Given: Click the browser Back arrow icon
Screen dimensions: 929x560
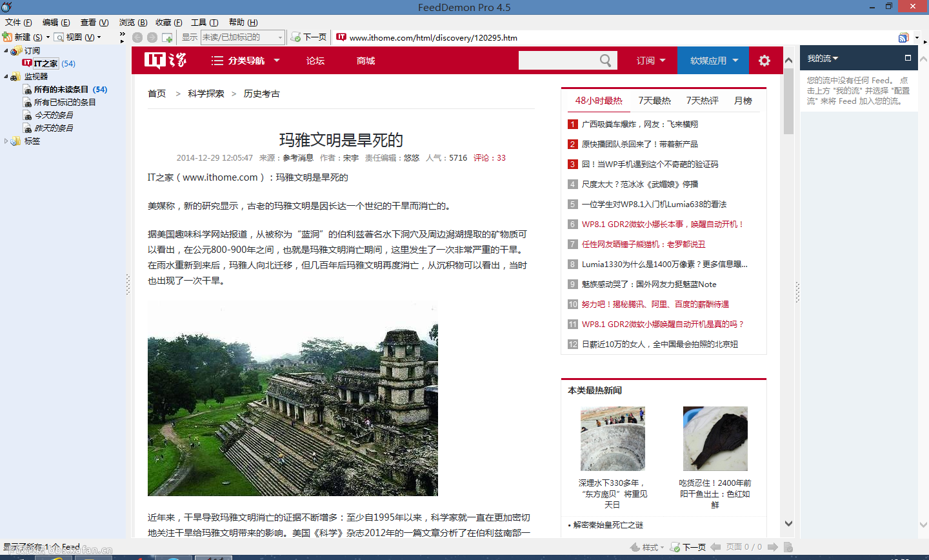Looking at the screenshot, I should [137, 37].
